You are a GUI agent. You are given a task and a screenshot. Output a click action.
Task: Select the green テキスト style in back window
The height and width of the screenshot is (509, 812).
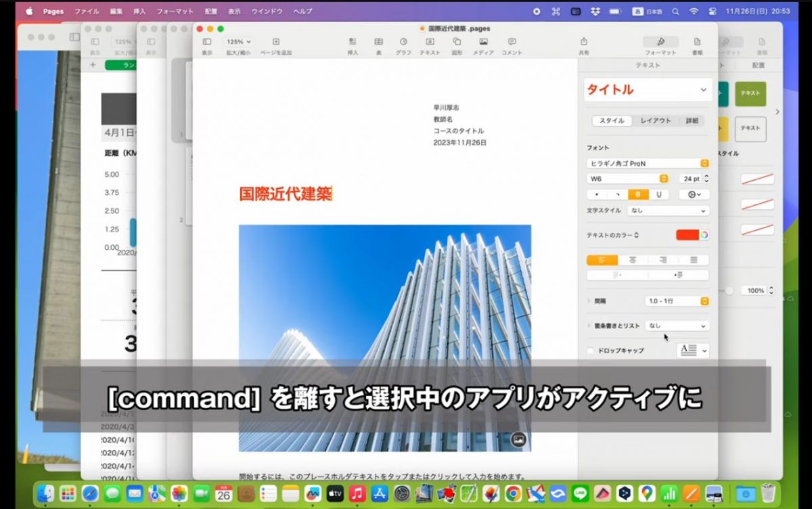pyautogui.click(x=750, y=93)
